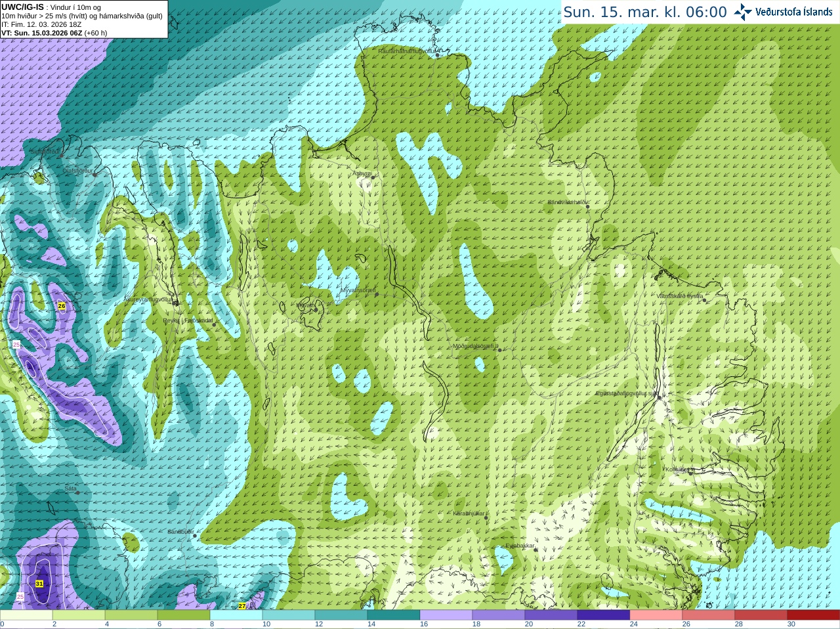Image resolution: width=840 pixels, height=629 pixels.
Task: Select the Kárahnjúkar station label
Action: coord(469,513)
